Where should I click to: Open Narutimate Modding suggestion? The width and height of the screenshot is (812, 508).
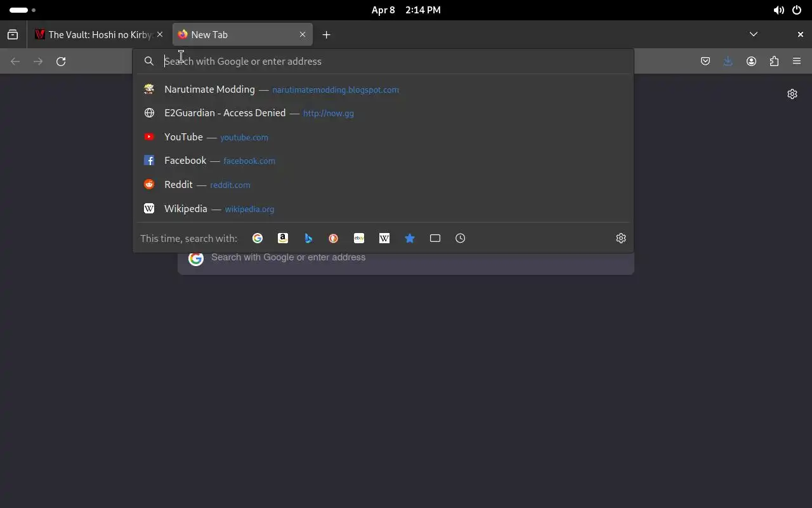[x=383, y=90]
